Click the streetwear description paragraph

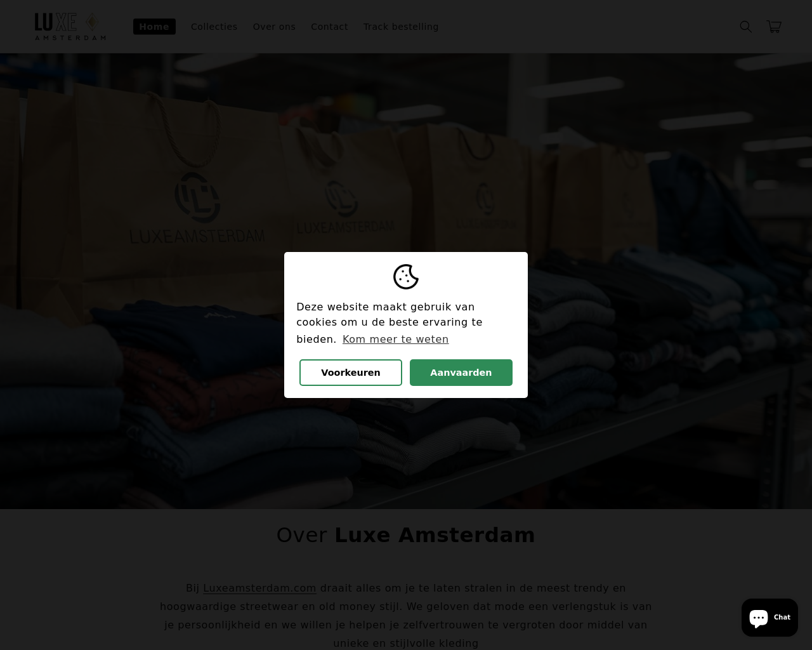pos(406,616)
